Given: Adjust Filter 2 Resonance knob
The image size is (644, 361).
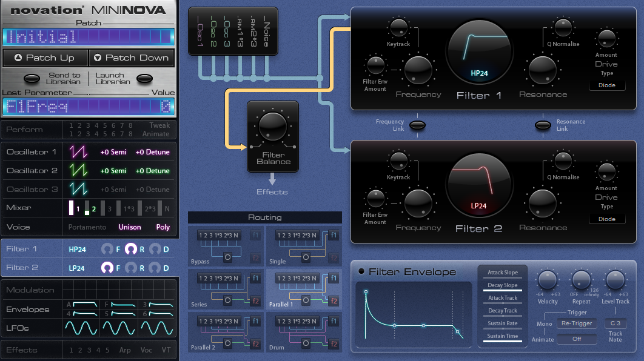Looking at the screenshot, I should pos(543,204).
